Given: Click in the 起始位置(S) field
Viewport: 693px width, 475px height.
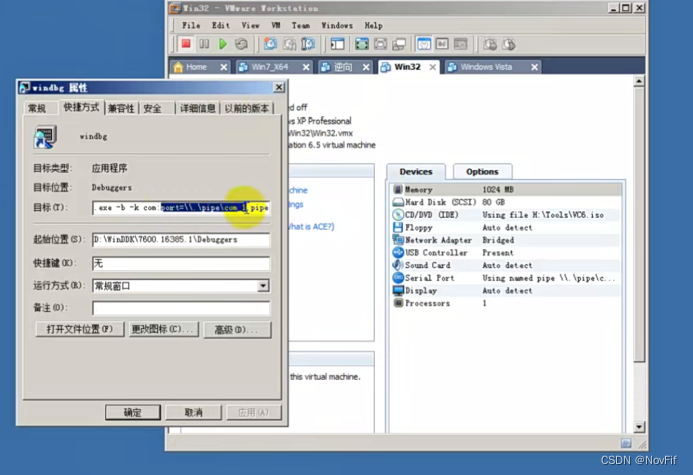Looking at the screenshot, I should click(181, 240).
